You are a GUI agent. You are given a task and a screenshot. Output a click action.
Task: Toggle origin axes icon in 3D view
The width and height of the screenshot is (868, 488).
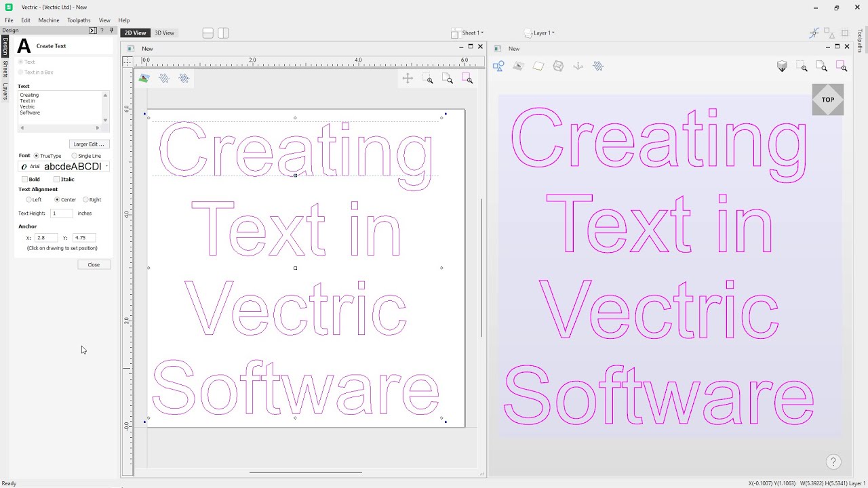click(x=578, y=66)
